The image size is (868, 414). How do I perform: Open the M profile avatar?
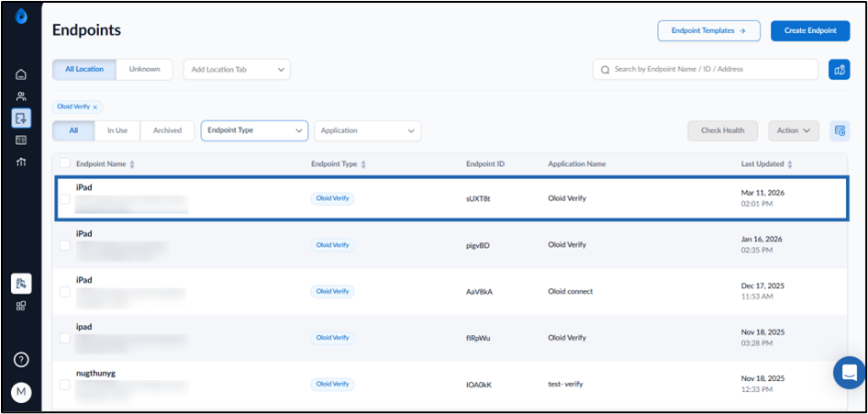pyautogui.click(x=21, y=392)
